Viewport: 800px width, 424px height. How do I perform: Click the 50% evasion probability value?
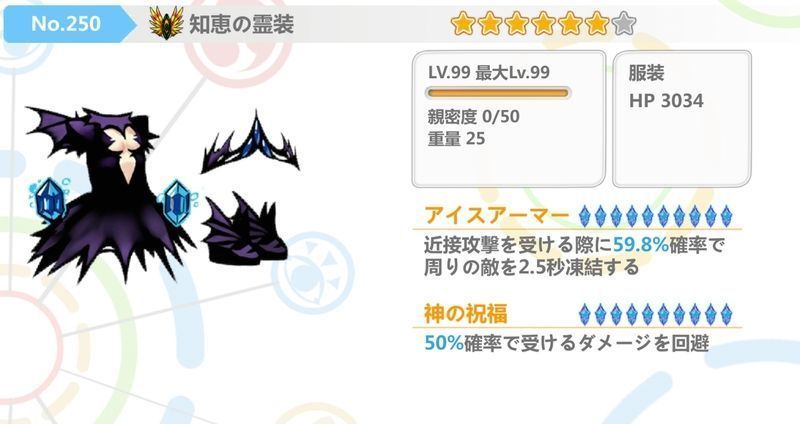tap(444, 343)
